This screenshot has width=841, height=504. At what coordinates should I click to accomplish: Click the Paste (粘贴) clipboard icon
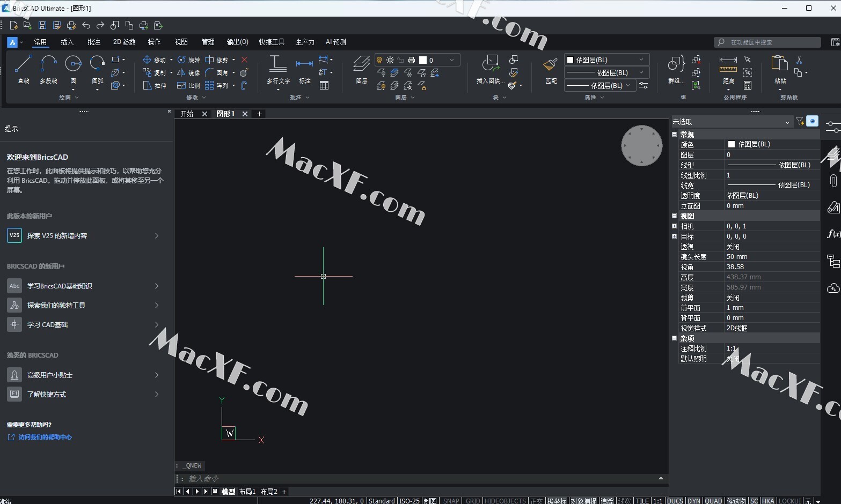pos(779,69)
